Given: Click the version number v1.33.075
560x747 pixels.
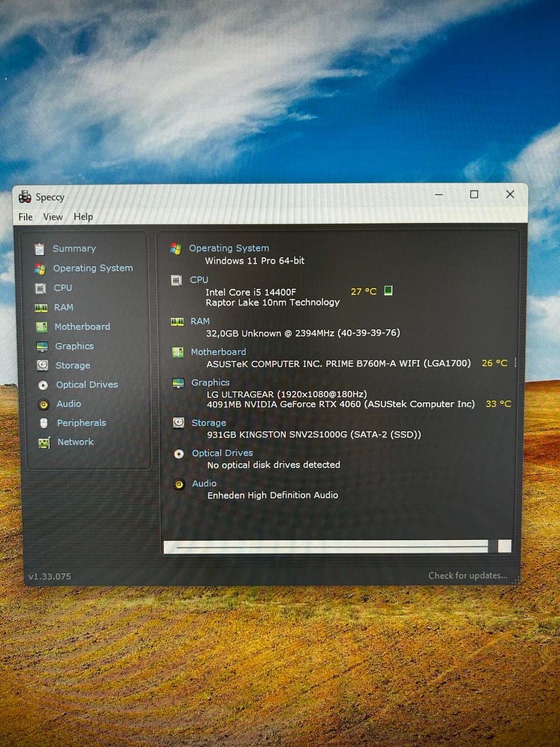Looking at the screenshot, I should click(50, 577).
